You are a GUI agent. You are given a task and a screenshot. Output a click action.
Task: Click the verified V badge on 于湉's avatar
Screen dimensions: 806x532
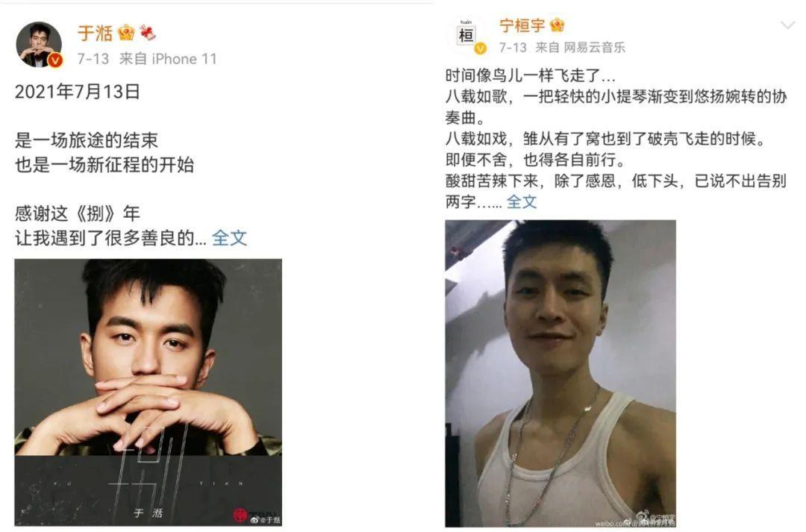coord(55,60)
